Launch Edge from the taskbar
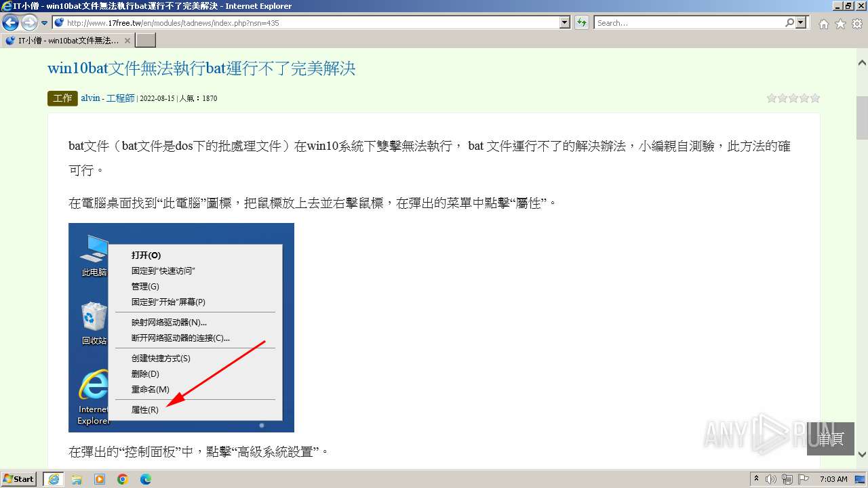Viewport: 868px width, 488px height. point(146,479)
